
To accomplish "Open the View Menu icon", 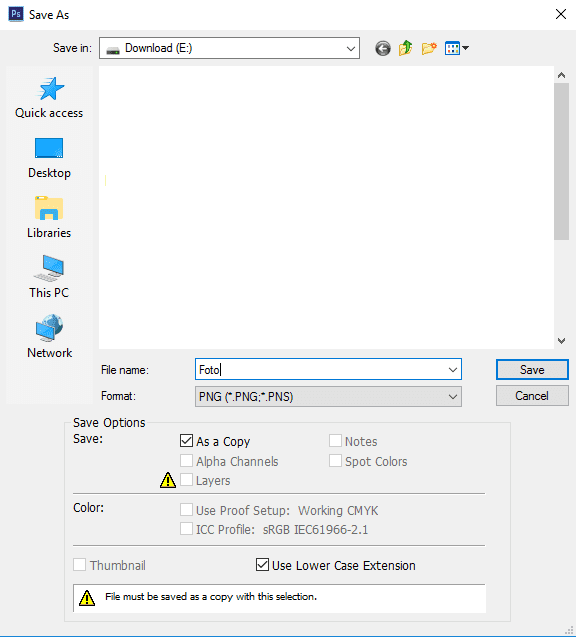I will point(457,48).
